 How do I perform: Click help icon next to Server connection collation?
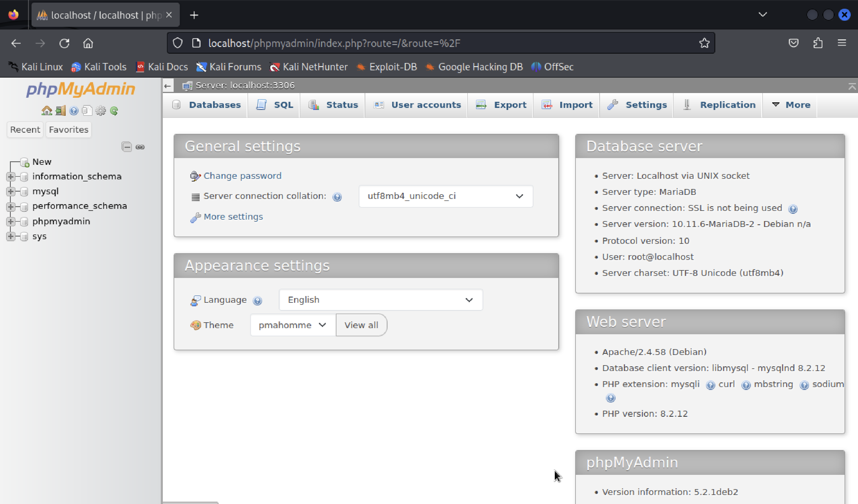click(337, 197)
